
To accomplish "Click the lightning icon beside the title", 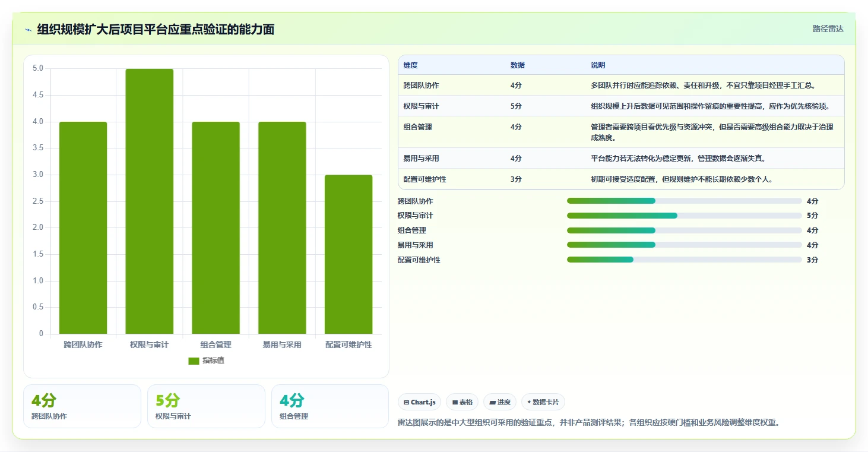I will pos(28,30).
